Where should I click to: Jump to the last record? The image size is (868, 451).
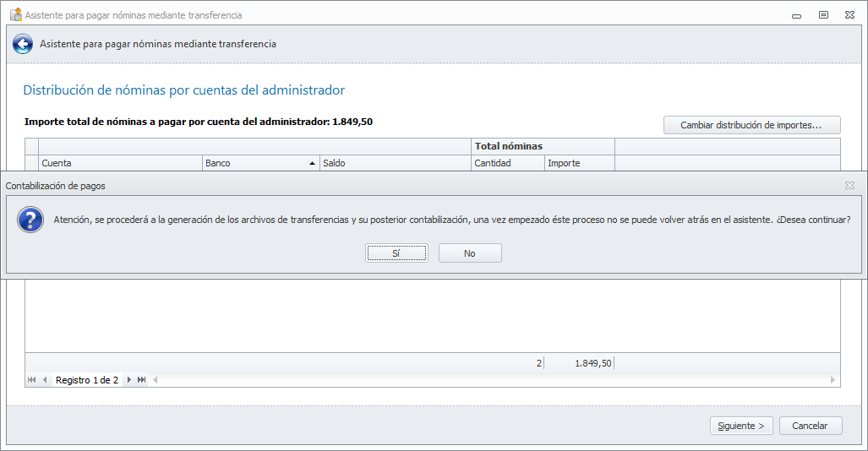[142, 379]
